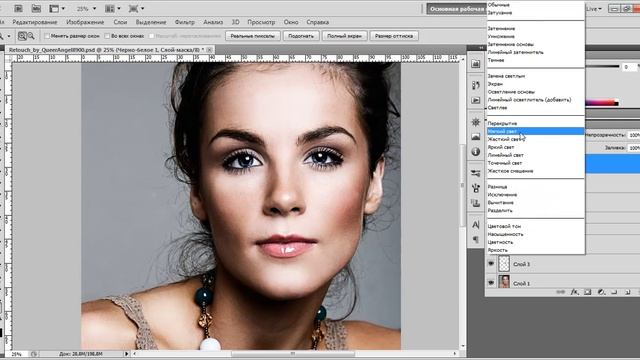Toggle the Во всех окнах checkbox

click(107, 36)
